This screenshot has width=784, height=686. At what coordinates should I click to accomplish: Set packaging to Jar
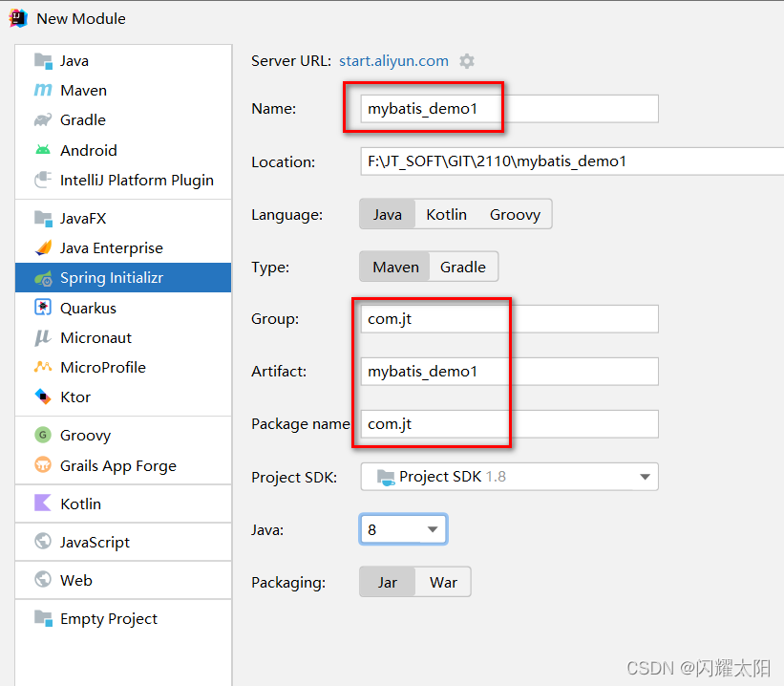(388, 583)
